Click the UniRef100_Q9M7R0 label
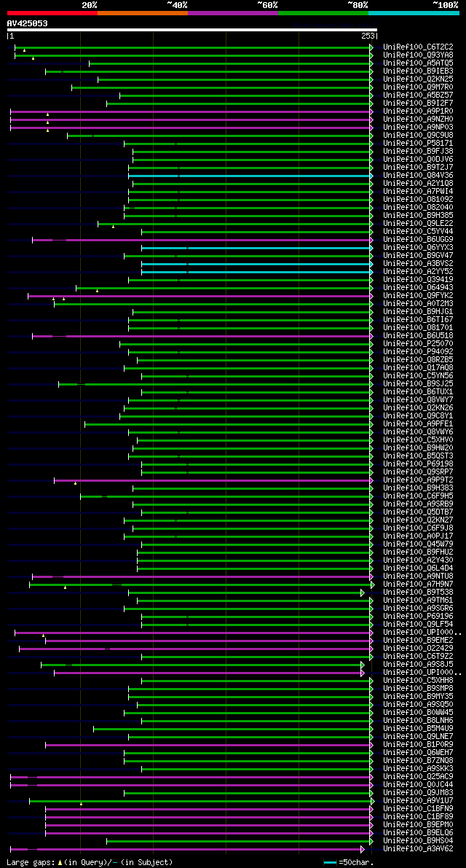This screenshot has width=466, height=868. click(418, 87)
